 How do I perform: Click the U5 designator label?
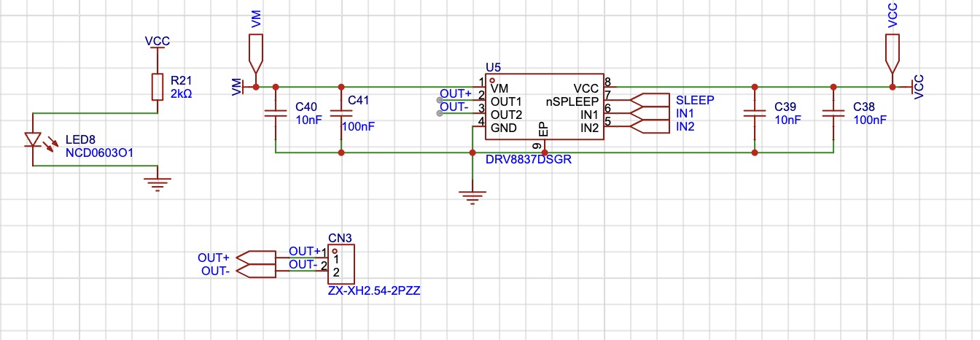(x=493, y=67)
